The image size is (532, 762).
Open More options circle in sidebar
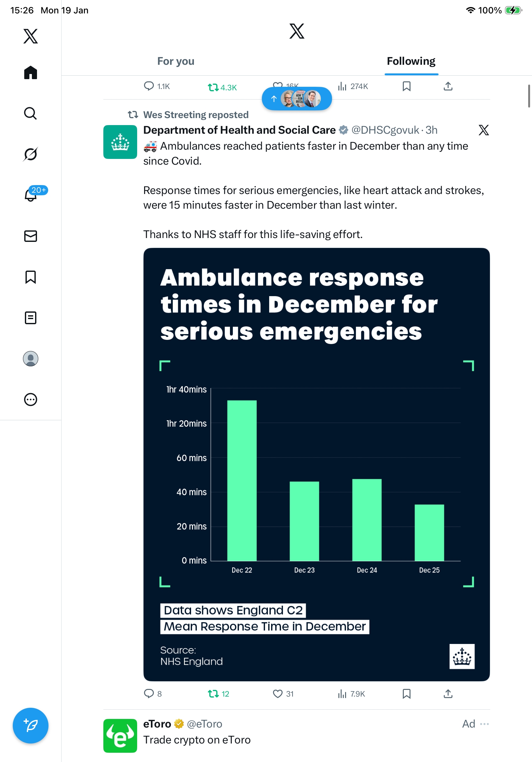tap(31, 400)
